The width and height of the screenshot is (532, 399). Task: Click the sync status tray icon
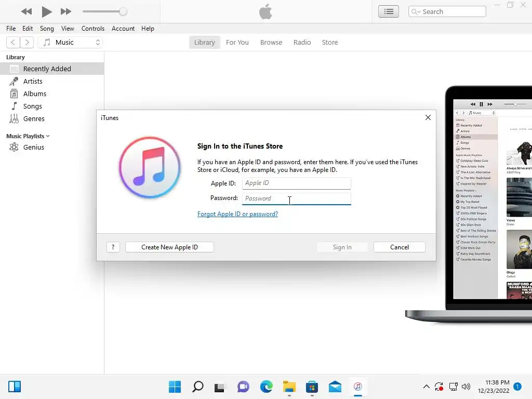click(439, 387)
